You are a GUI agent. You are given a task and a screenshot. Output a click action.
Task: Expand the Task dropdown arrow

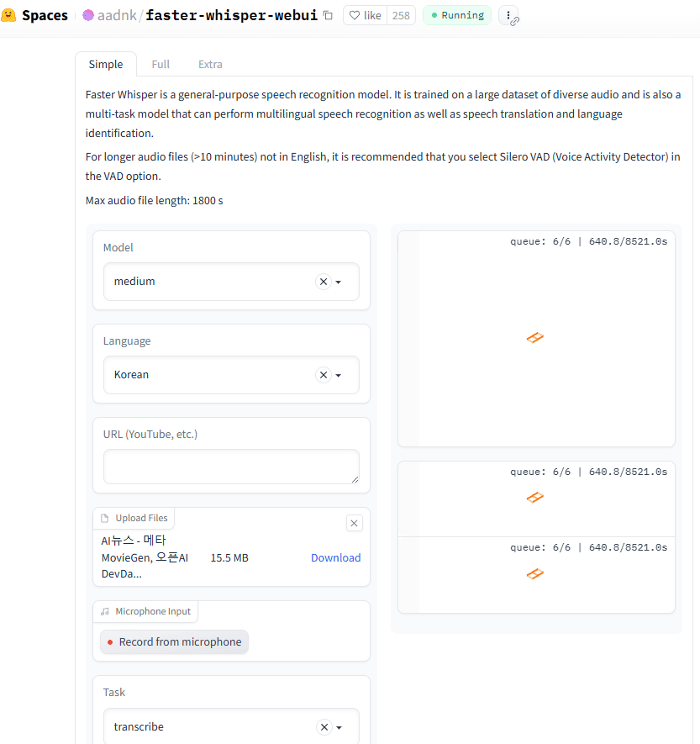pyautogui.click(x=339, y=727)
